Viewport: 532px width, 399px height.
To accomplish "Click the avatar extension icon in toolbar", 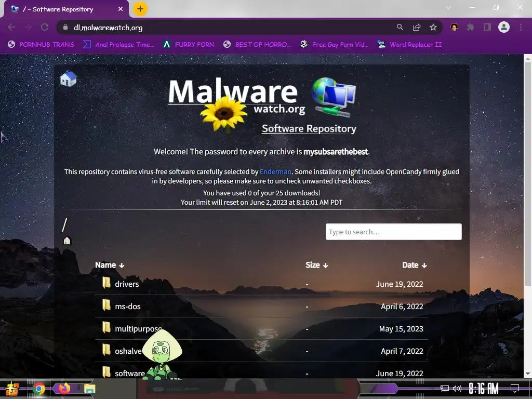I will 454,27.
